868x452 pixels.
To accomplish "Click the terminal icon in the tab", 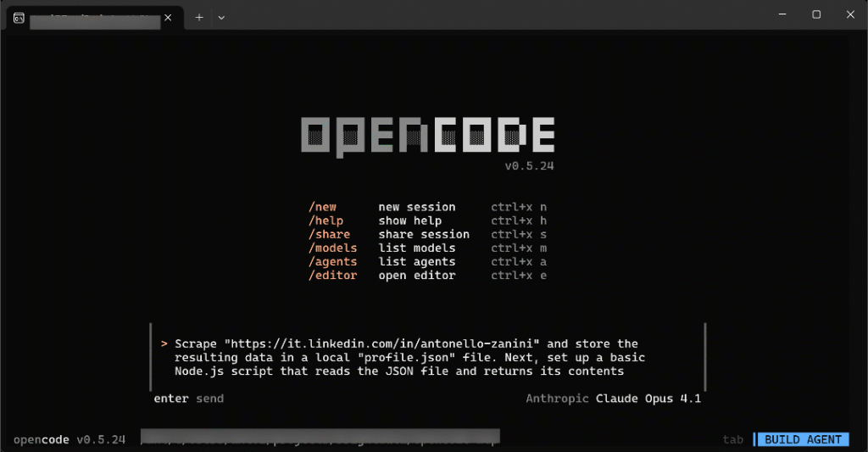I will pyautogui.click(x=19, y=17).
